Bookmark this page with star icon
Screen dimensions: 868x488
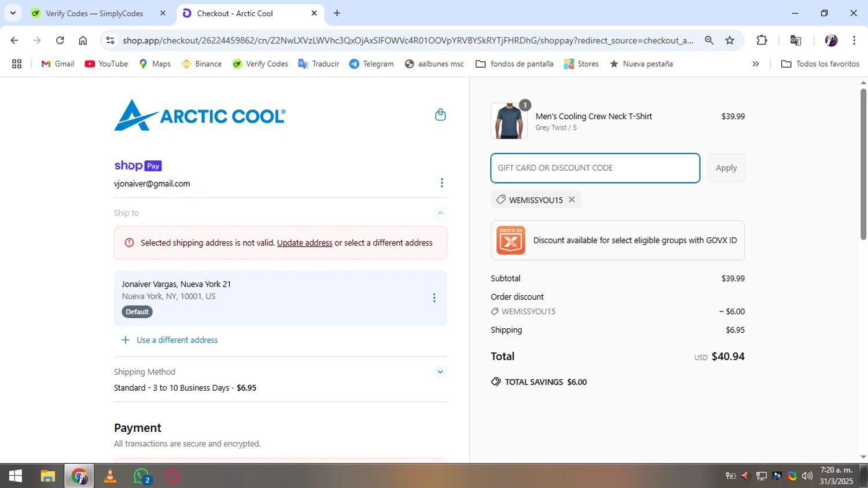(x=730, y=41)
